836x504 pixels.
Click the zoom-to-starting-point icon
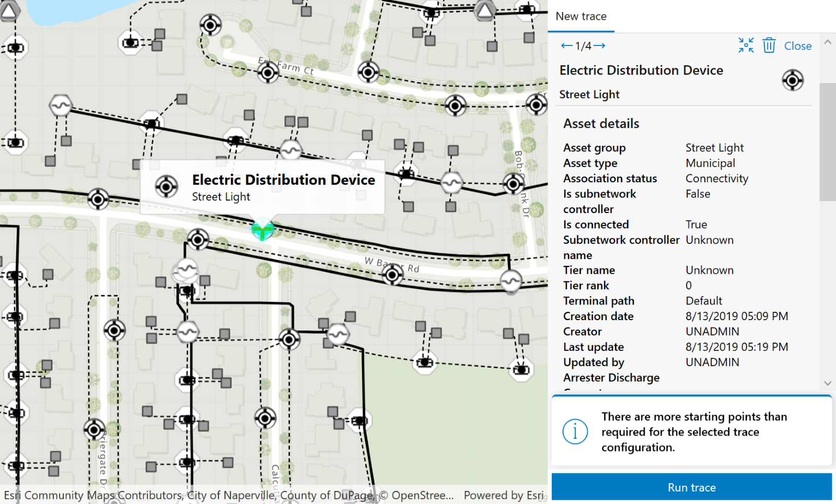pos(746,45)
